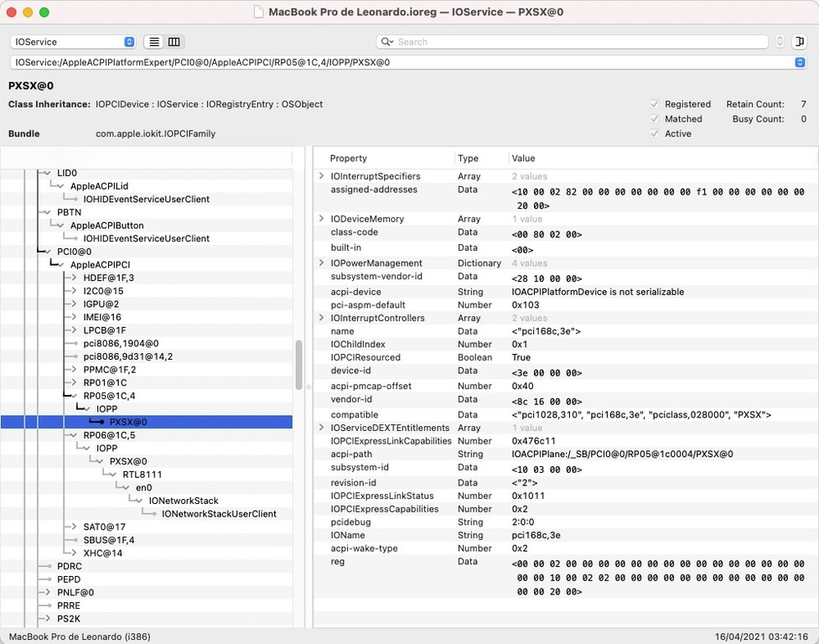Select the assigned-addresses property row
The image size is (819, 644).
click(x=565, y=197)
